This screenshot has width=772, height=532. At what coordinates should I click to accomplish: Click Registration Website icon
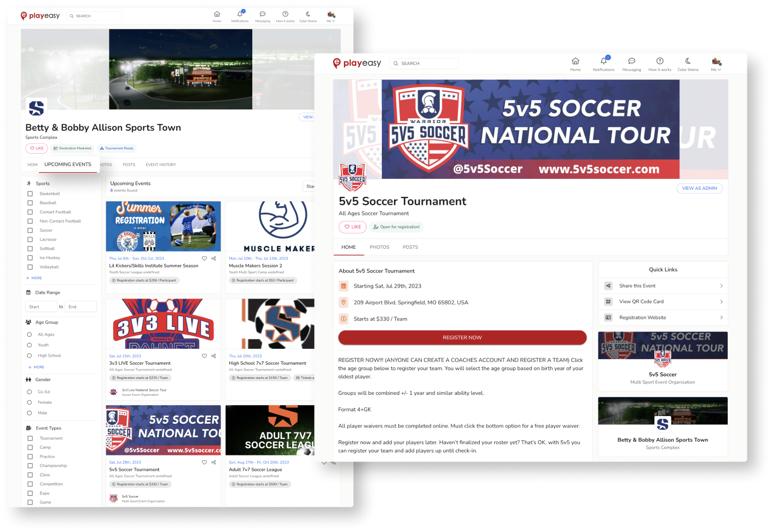coord(608,317)
